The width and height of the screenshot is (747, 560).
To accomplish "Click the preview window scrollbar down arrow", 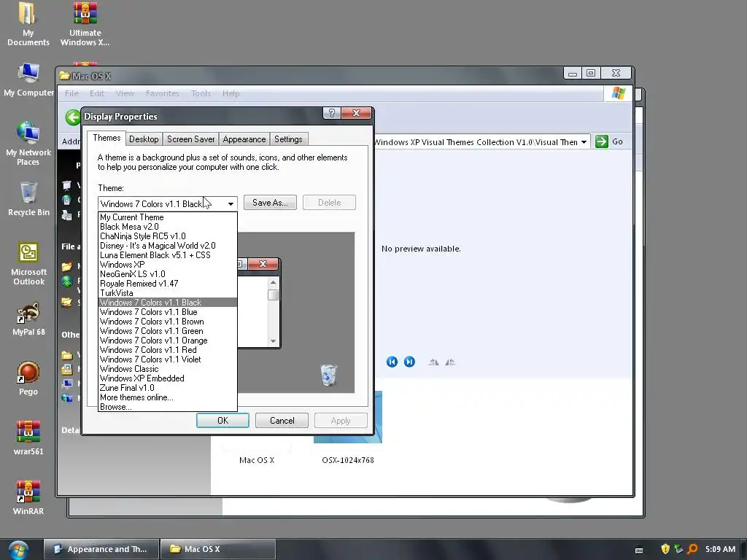I will click(273, 341).
